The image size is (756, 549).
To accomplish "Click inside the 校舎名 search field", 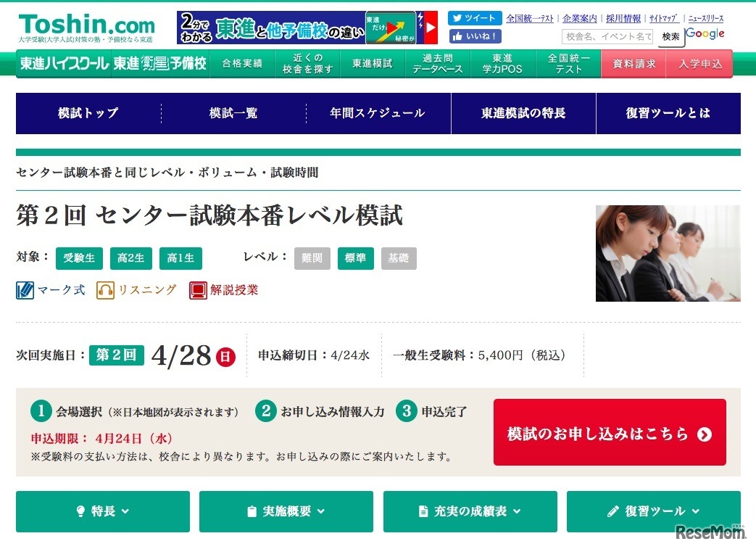I will coord(609,36).
